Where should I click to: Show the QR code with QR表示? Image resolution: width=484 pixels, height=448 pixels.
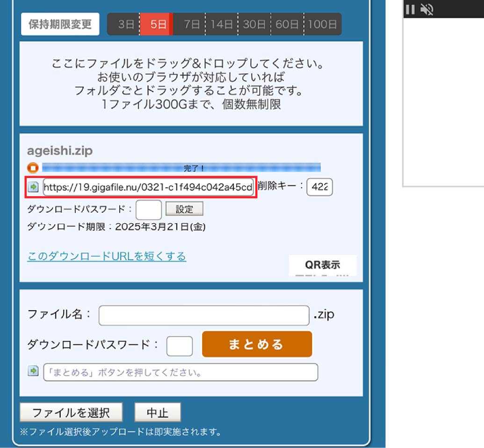(322, 265)
